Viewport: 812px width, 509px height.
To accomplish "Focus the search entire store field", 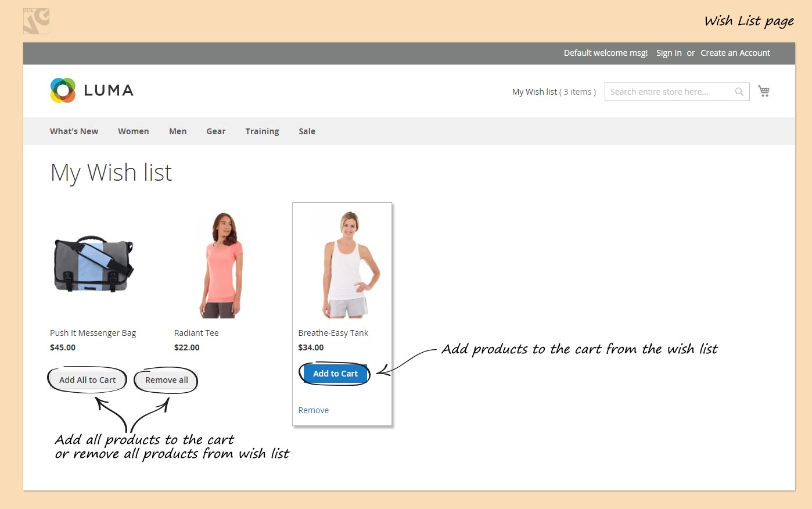I will pyautogui.click(x=668, y=92).
